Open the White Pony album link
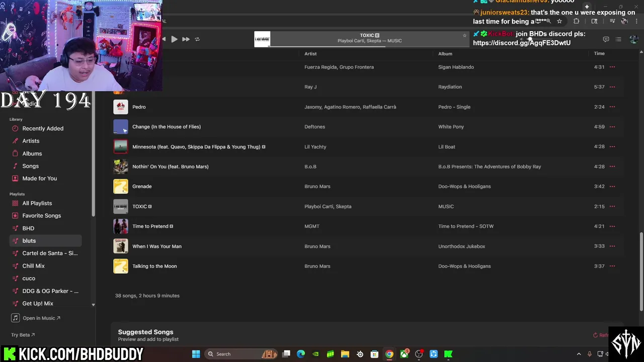Image resolution: width=644 pixels, height=362 pixels. [x=451, y=127]
